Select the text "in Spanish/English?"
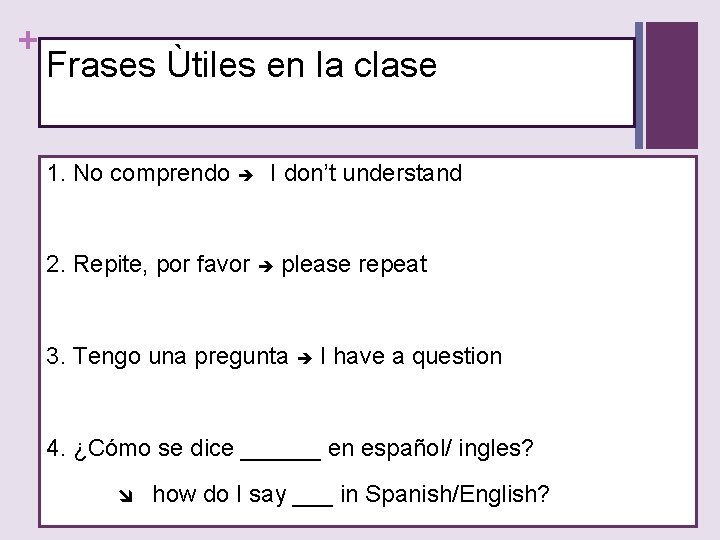720x540 pixels. pos(445,494)
